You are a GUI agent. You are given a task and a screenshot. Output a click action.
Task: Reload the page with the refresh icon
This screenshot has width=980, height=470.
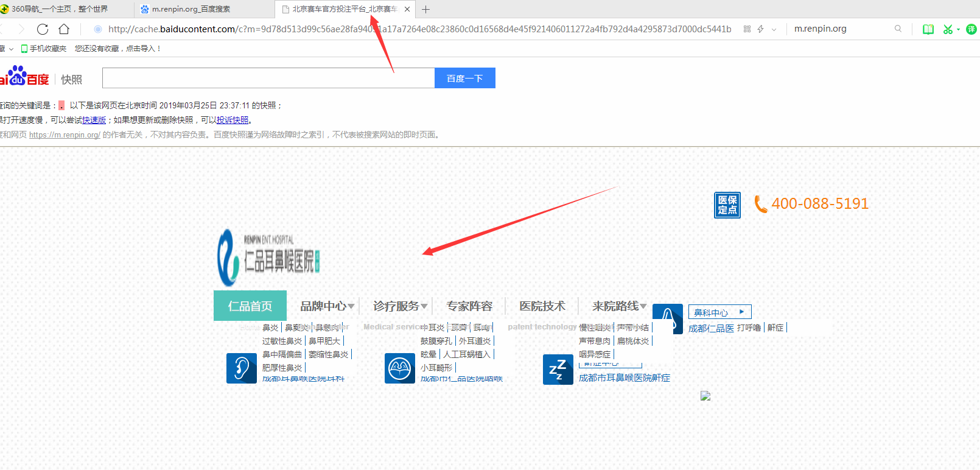coord(43,29)
